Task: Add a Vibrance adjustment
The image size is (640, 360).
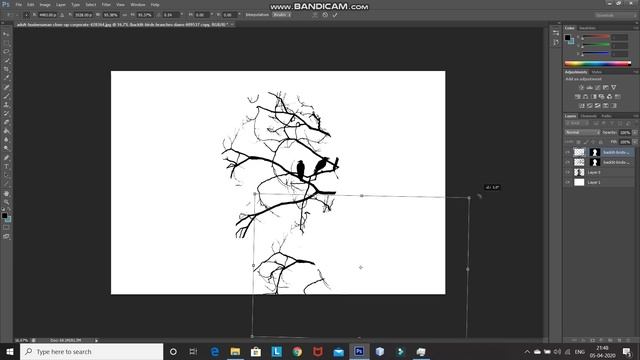Action: pyautogui.click(x=613, y=87)
